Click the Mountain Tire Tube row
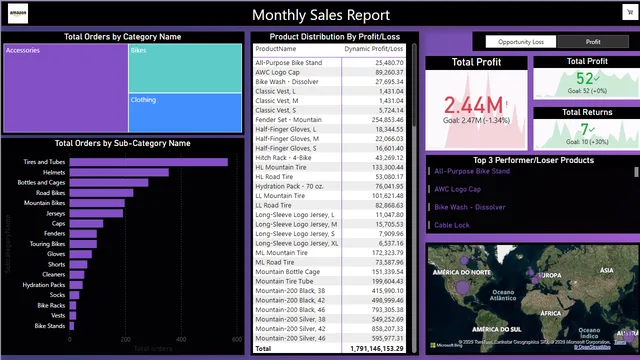The height and width of the screenshot is (360, 640). point(329,281)
